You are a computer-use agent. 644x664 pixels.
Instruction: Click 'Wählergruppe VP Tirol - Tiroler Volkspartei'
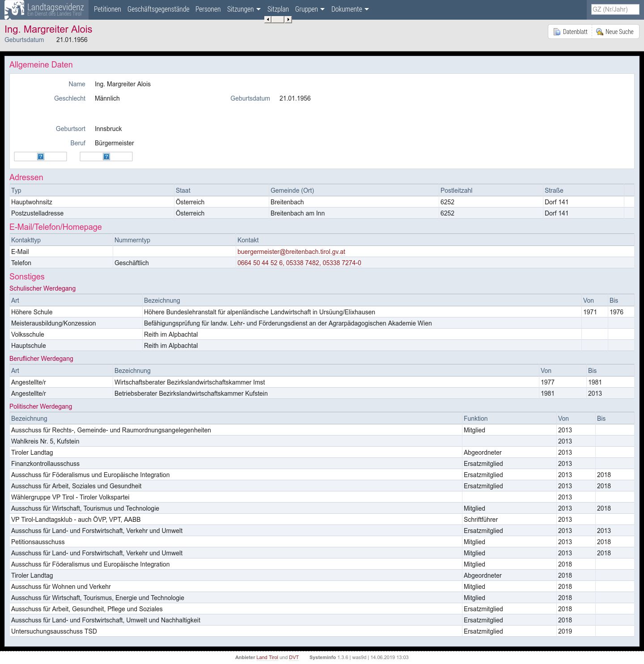tap(70, 497)
